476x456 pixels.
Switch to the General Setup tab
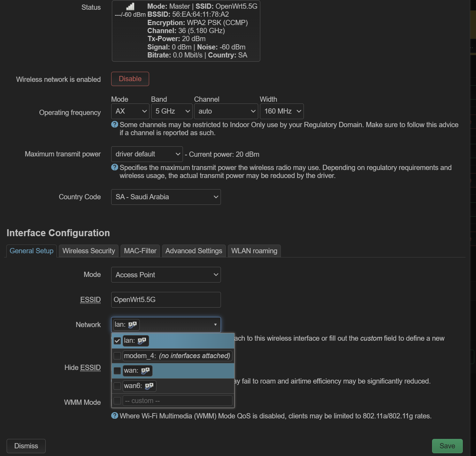31,251
